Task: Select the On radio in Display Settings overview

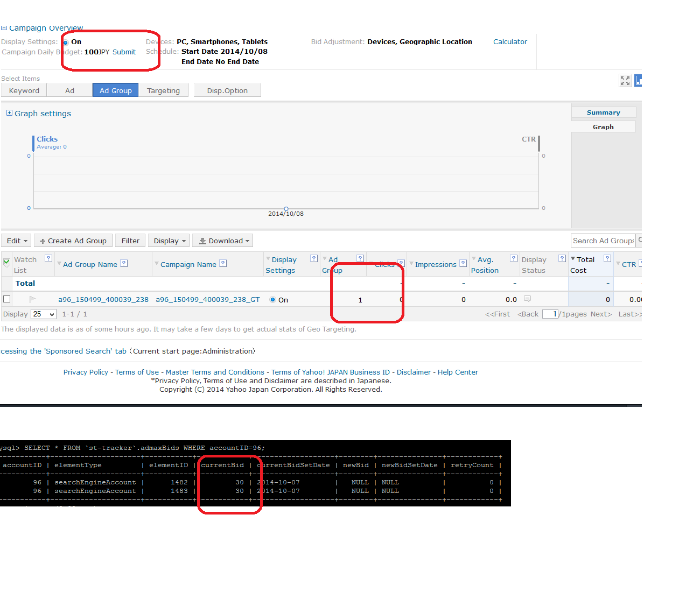Action: 65,42
